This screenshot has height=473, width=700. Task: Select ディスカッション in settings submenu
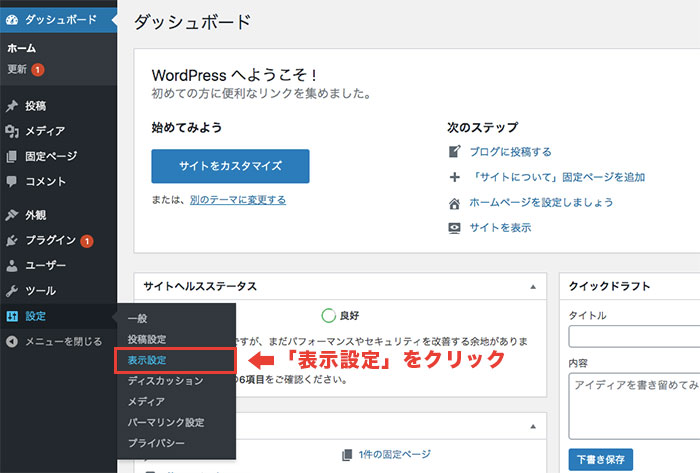pos(166,381)
